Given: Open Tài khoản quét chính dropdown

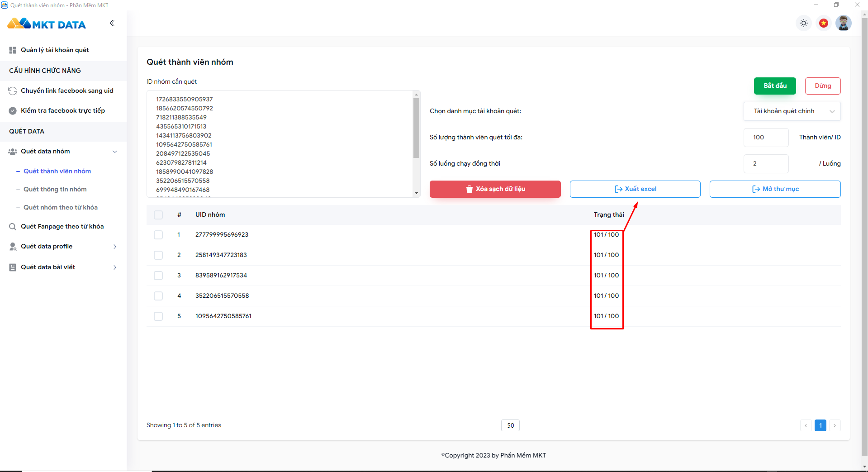Looking at the screenshot, I should (x=792, y=111).
